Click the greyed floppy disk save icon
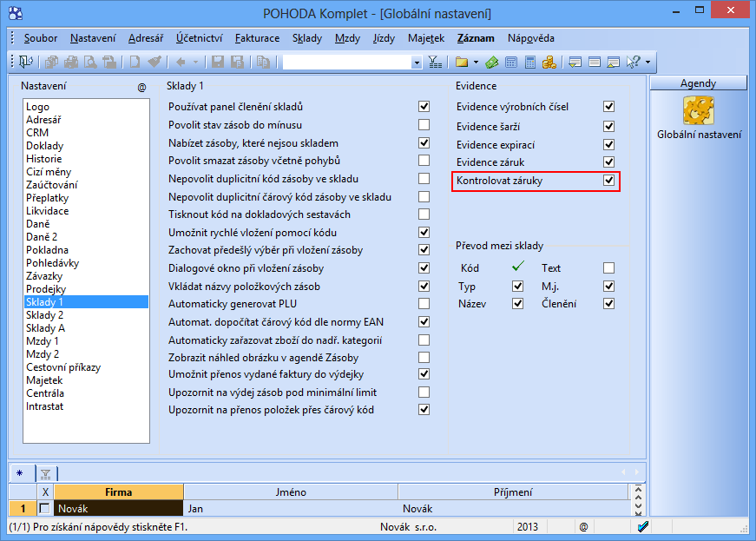756x541 pixels. tap(218, 62)
